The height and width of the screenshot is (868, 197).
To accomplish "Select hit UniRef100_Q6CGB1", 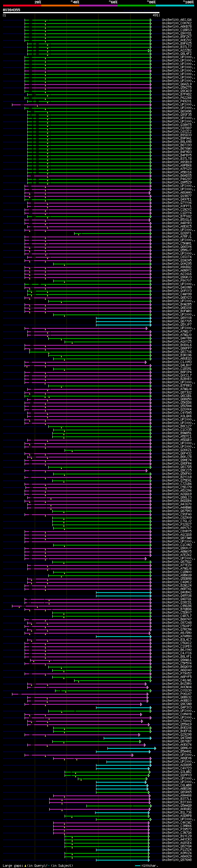I will click(177, 396).
